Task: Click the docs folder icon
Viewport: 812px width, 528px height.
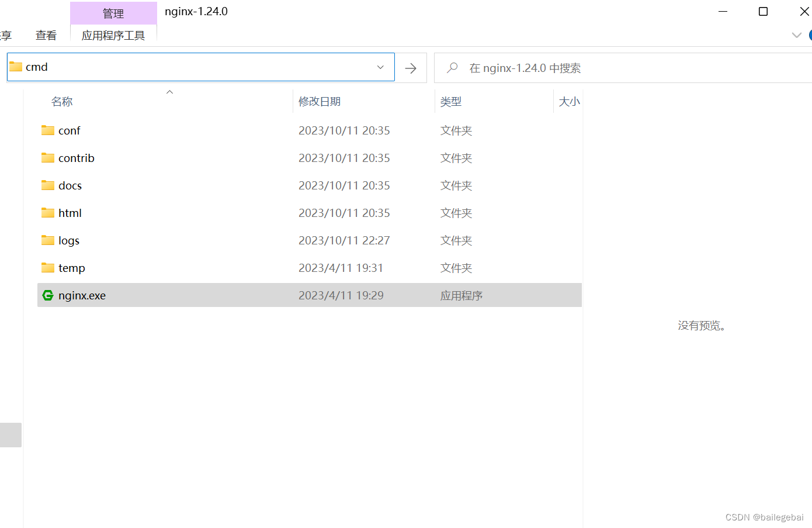Action: coord(48,185)
